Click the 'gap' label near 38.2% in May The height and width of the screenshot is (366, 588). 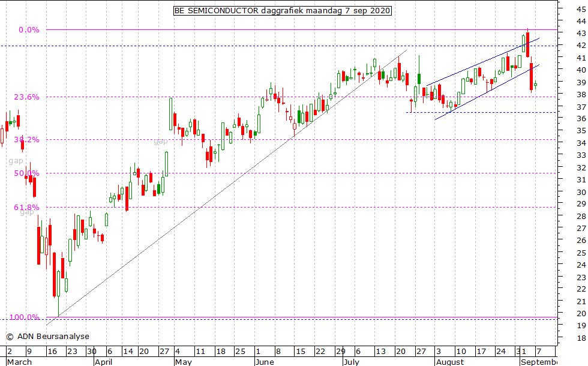click(x=161, y=142)
